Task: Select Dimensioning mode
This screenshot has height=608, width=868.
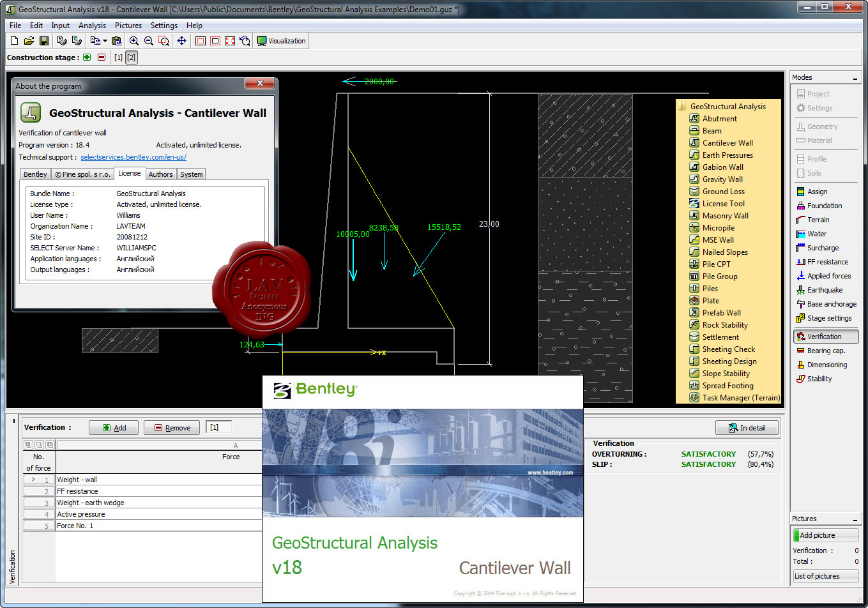Action: [x=826, y=365]
